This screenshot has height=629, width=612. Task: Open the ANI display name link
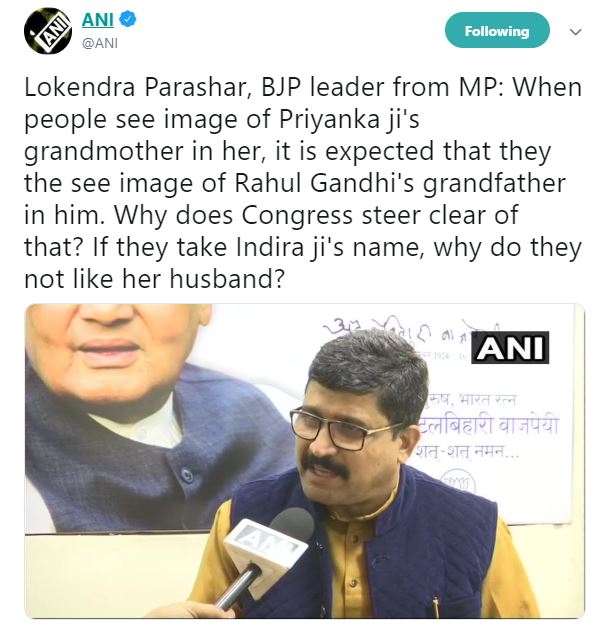coord(98,19)
